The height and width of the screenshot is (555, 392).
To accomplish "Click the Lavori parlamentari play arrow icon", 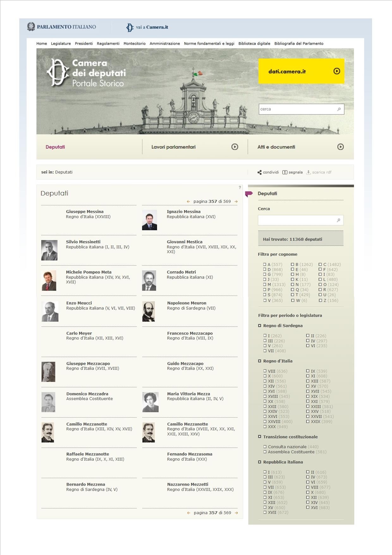I will (x=235, y=147).
